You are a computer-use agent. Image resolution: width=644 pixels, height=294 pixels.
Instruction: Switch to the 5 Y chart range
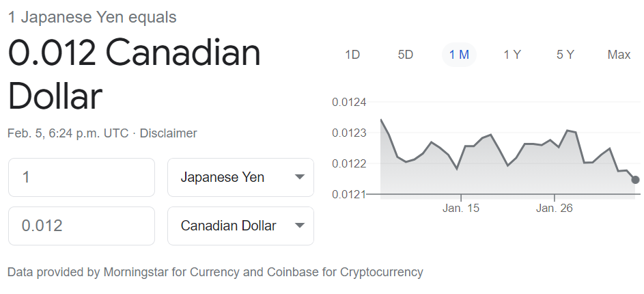coord(565,55)
